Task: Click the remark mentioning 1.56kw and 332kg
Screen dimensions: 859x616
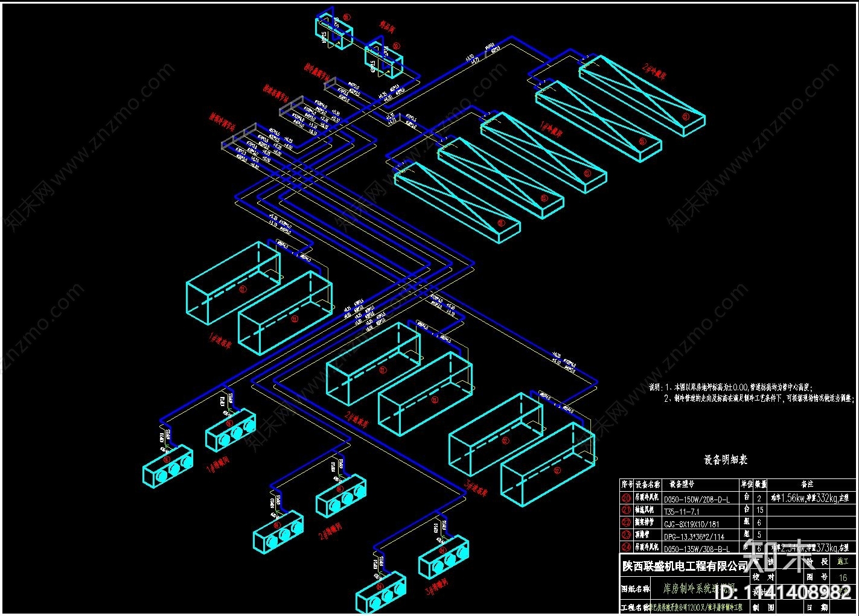Action: click(x=810, y=498)
